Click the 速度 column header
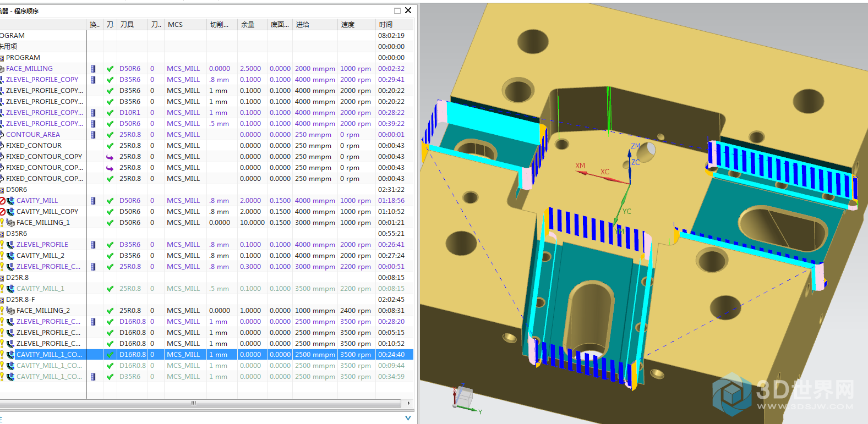 (x=357, y=25)
